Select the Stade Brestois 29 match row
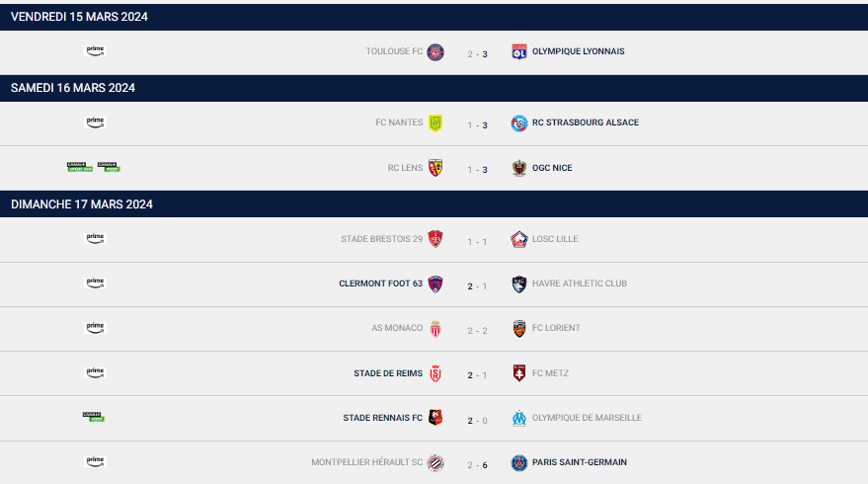868x484 pixels. (434, 240)
